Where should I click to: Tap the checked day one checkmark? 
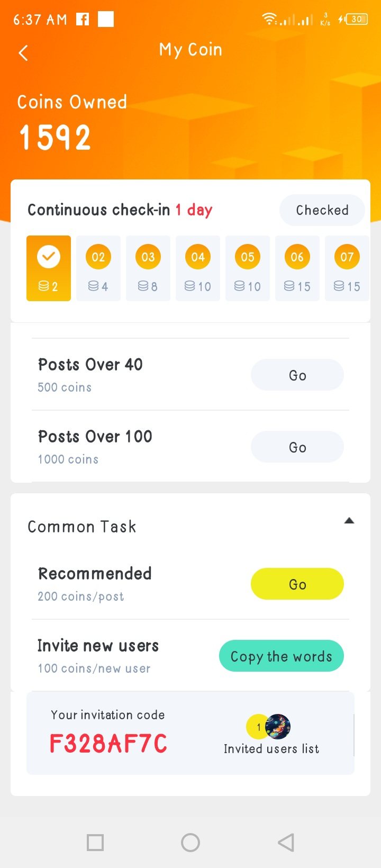pyautogui.click(x=49, y=257)
